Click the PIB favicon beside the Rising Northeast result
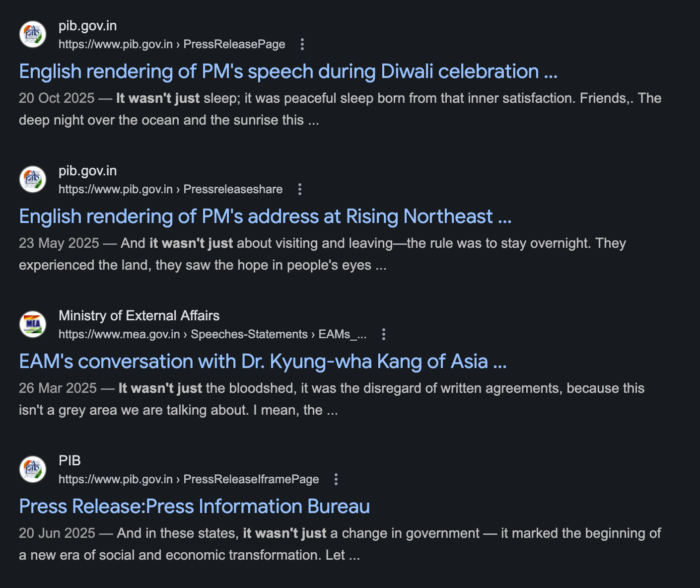700x588 pixels. (x=33, y=179)
